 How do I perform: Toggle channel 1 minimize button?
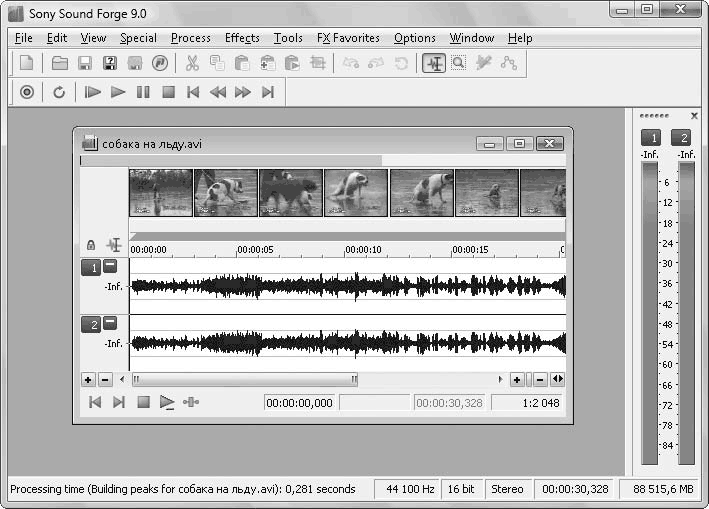point(110,266)
